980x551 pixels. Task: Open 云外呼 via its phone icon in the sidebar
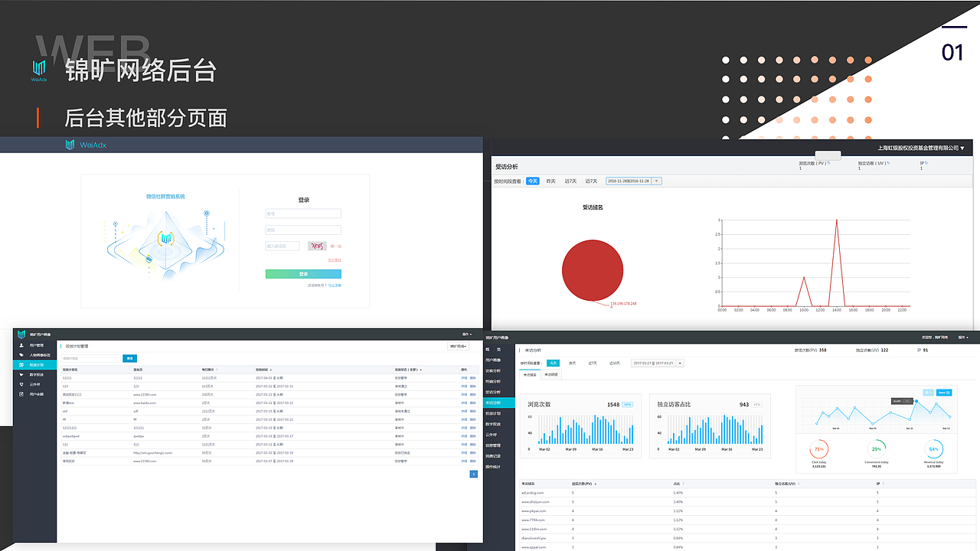21,384
